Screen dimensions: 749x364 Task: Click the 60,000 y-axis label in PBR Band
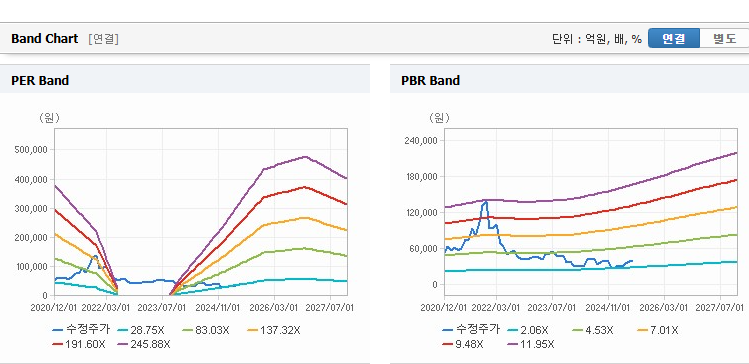point(424,248)
